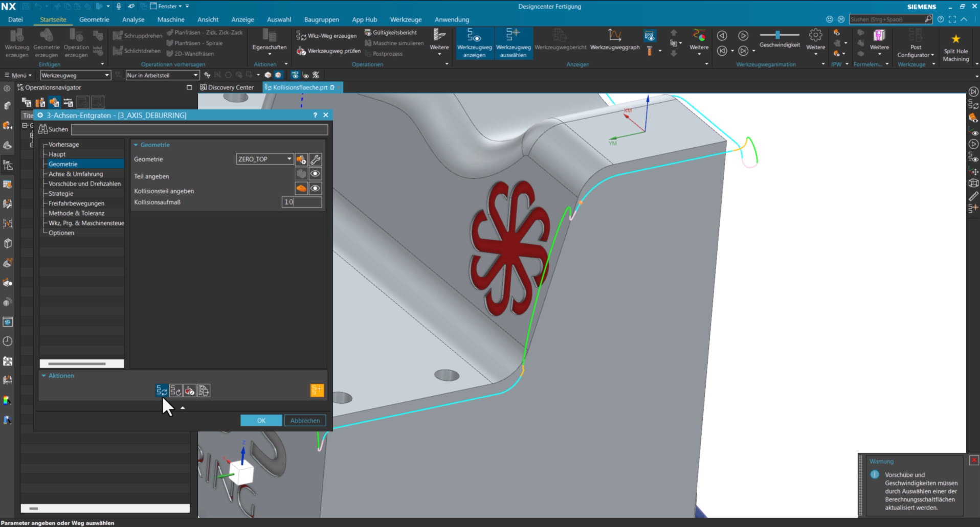The height and width of the screenshot is (527, 980).
Task: Adjust the Geschwindigkeit animation speed slider
Action: [x=779, y=35]
